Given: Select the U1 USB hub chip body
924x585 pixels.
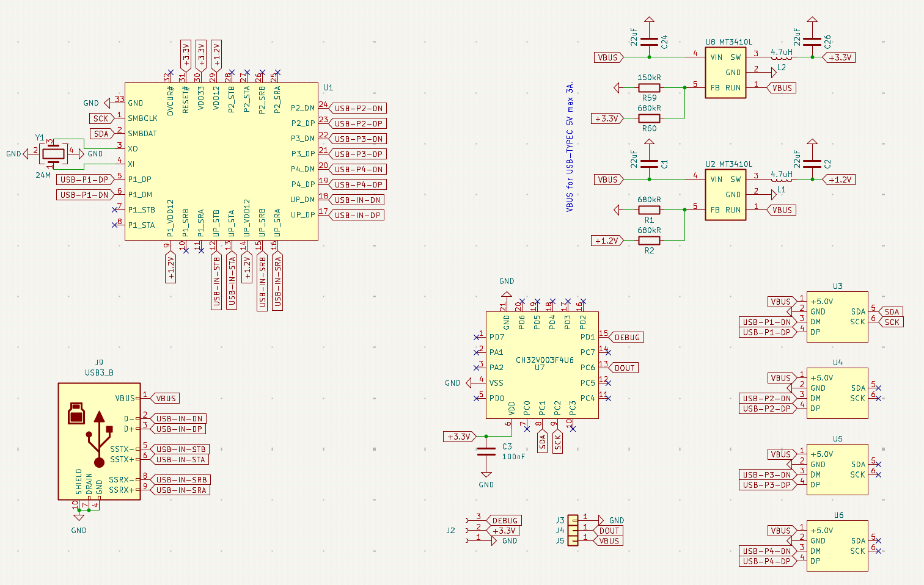Looking at the screenshot, I should [221, 161].
